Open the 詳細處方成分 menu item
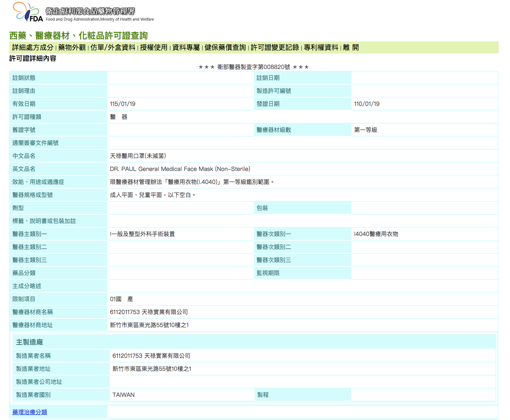This screenshot has height=420, width=510. pyautogui.click(x=33, y=47)
